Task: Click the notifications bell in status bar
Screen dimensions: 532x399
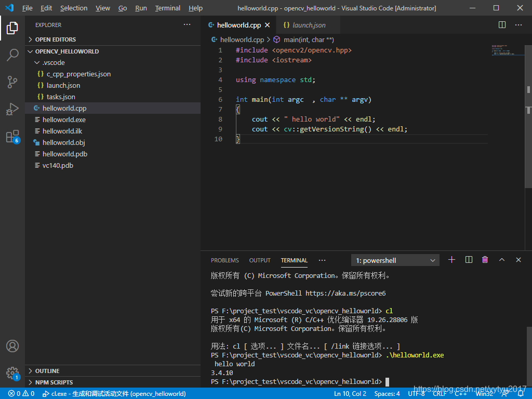Action: [x=521, y=394]
